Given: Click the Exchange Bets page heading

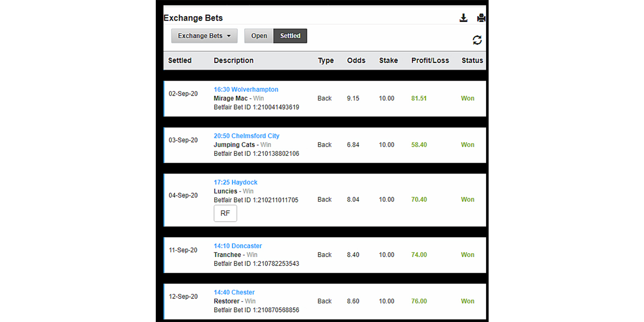Looking at the screenshot, I should tap(193, 18).
